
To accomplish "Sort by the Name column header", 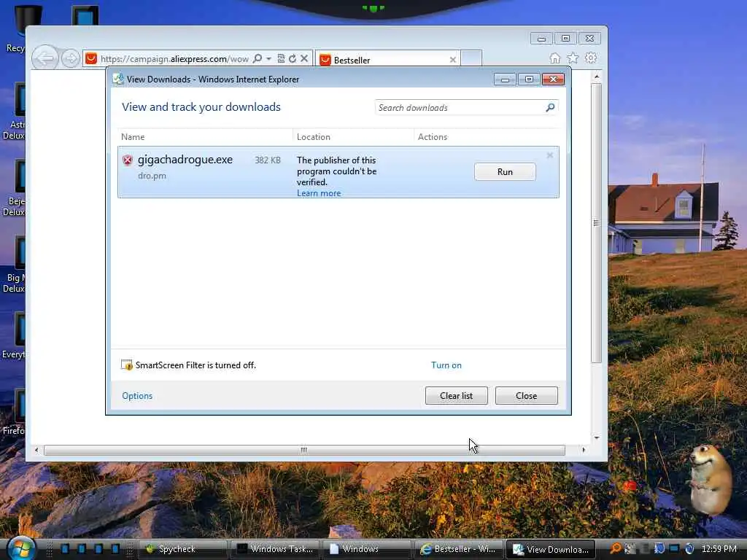I will pyautogui.click(x=133, y=136).
